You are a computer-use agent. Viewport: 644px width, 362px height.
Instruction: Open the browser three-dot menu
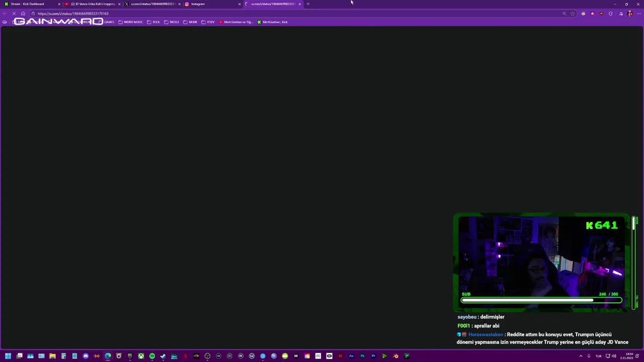(x=639, y=14)
